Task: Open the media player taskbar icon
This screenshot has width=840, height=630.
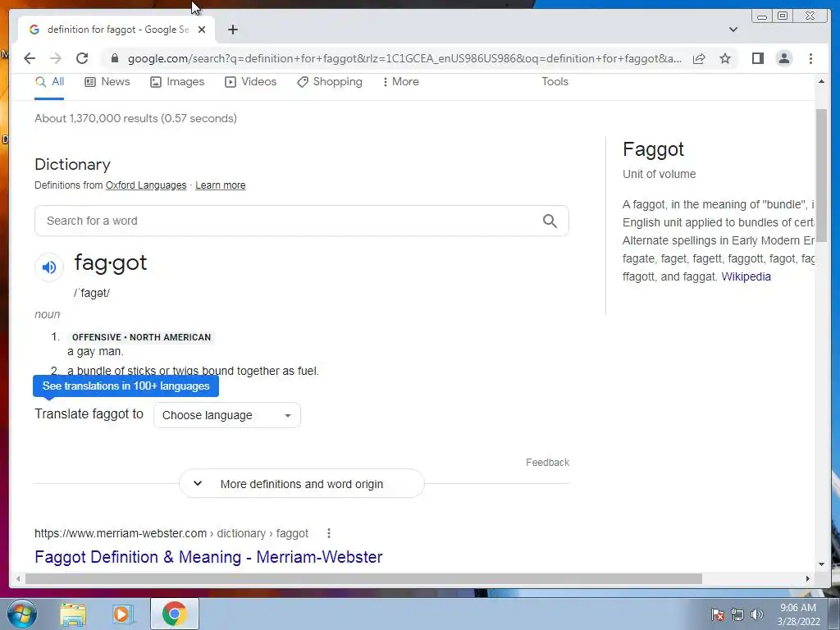Action: coord(123,614)
